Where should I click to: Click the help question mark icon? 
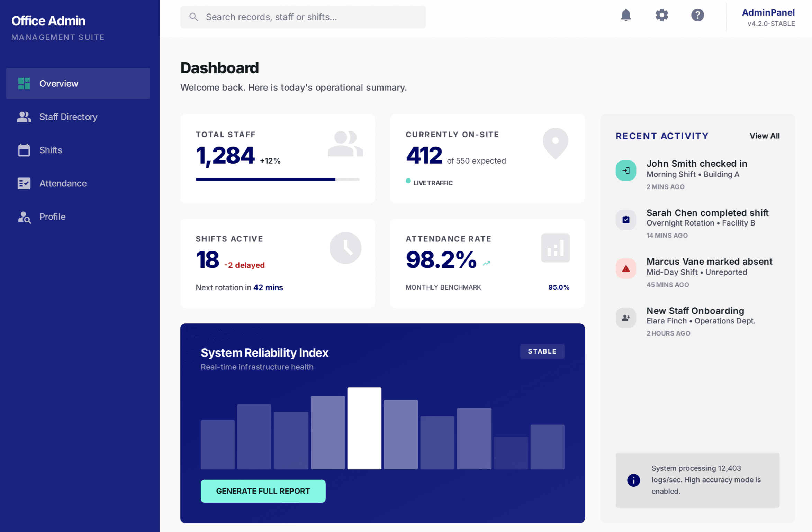[x=697, y=16]
